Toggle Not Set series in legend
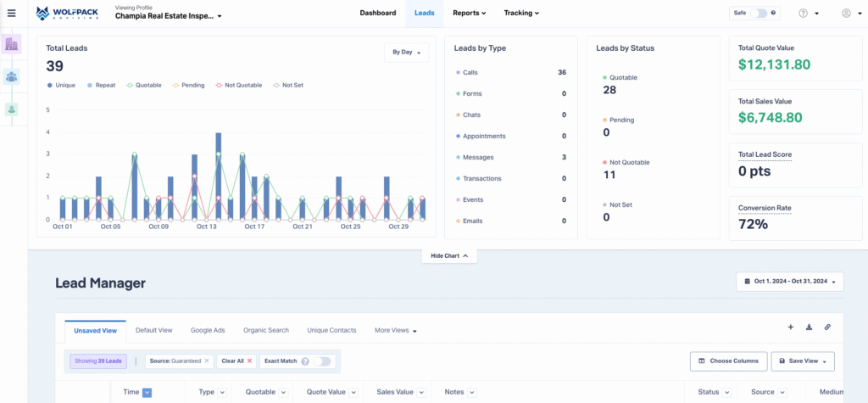This screenshot has width=868, height=403. pyautogui.click(x=288, y=86)
